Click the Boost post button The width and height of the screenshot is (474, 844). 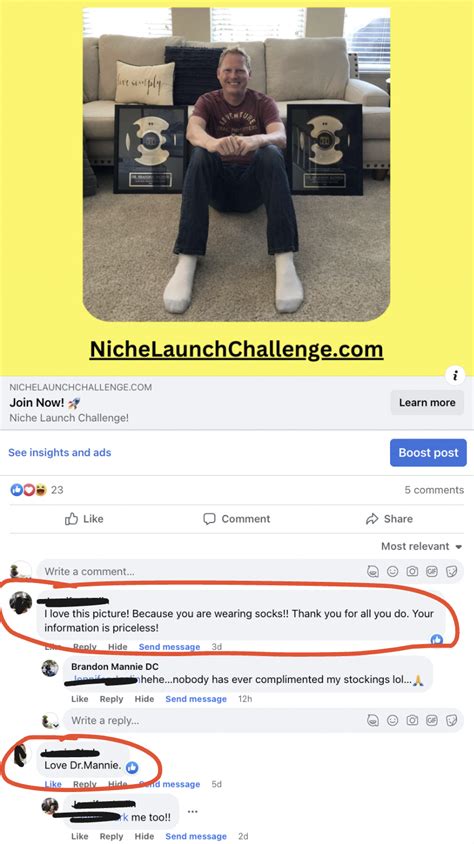coord(428,453)
